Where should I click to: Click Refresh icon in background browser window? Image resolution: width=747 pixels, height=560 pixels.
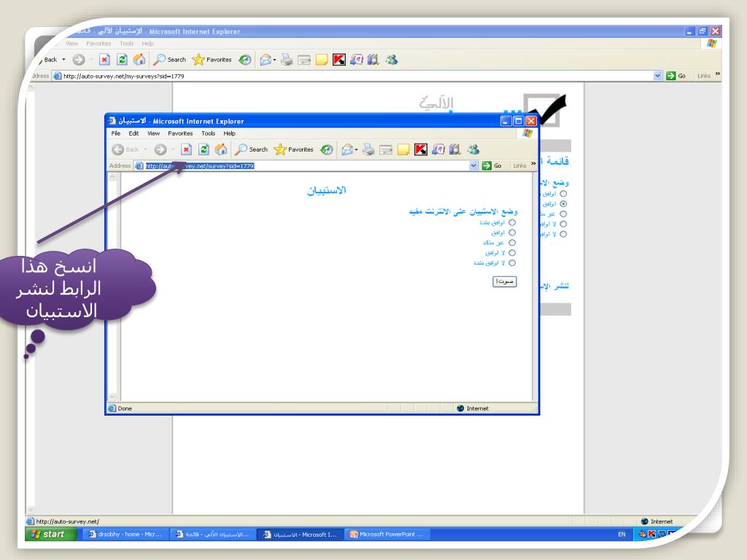[x=122, y=60]
